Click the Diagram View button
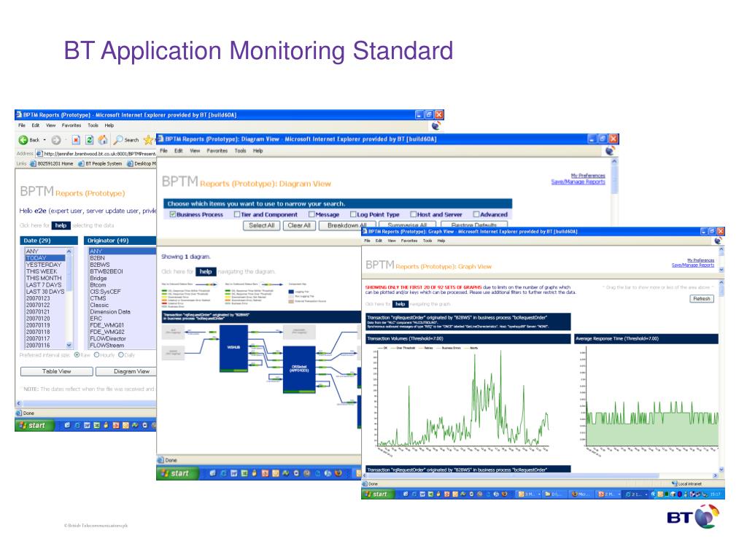 pos(126,371)
